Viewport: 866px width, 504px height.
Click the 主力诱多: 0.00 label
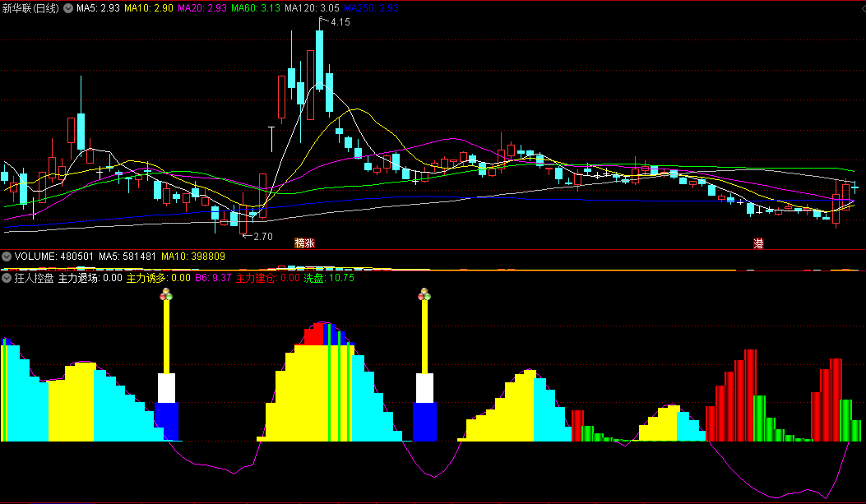[x=159, y=278]
